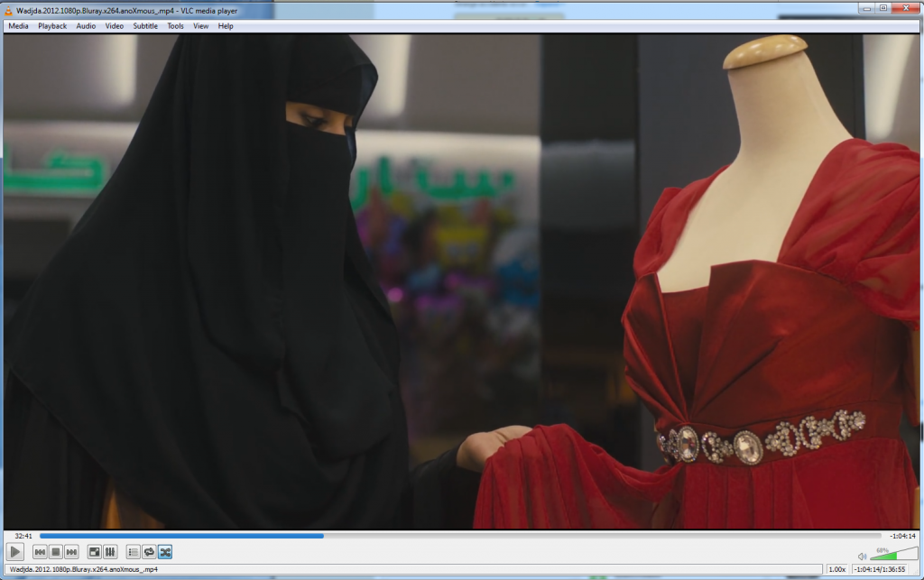The width and height of the screenshot is (924, 580).
Task: Toggle remaining time label -1:04:14 beside seek bar
Action: pos(902,536)
